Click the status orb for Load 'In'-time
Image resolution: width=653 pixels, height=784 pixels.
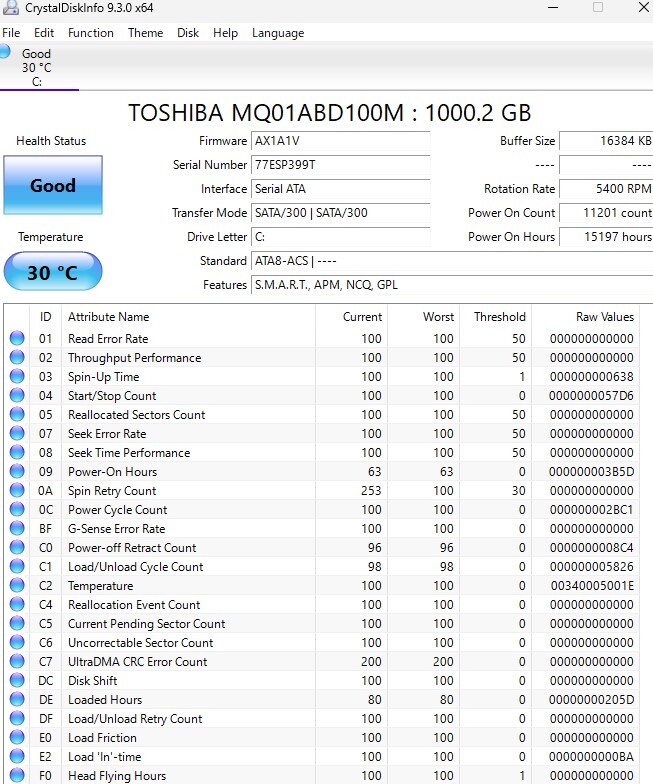click(17, 756)
